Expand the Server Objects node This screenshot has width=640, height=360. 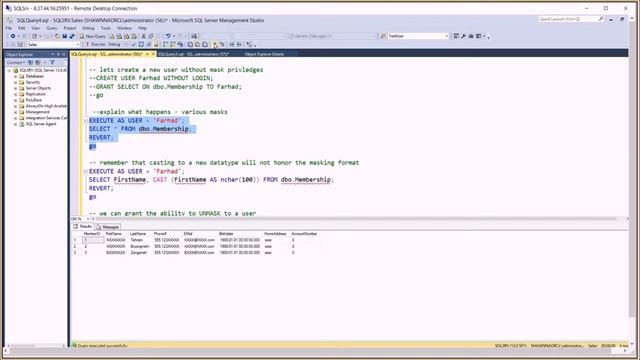(16, 88)
